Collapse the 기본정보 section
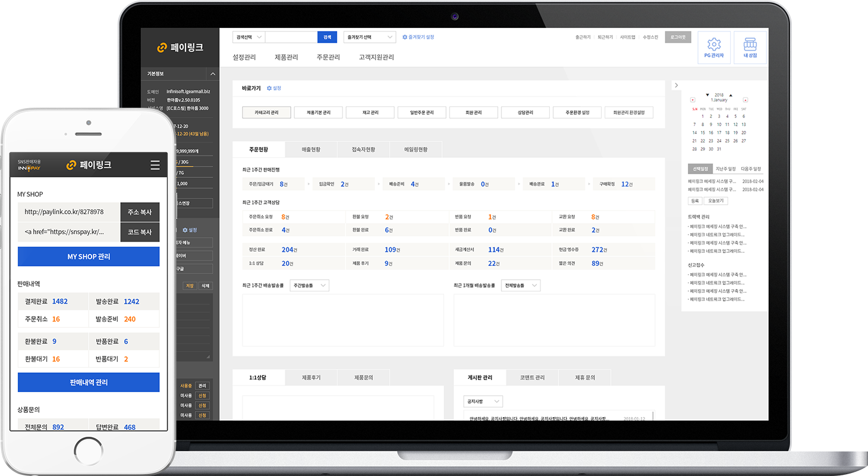Screen dimensions: 868x476 point(213,74)
